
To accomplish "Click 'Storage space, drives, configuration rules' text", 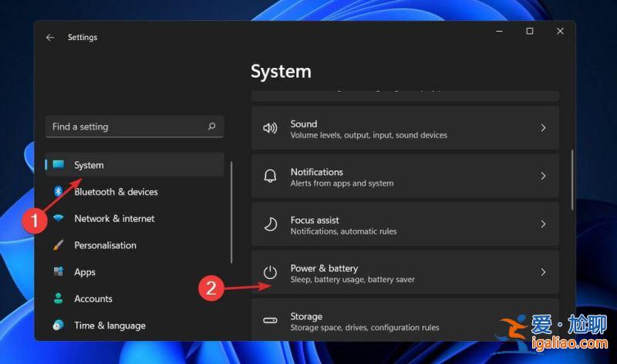I will tap(365, 328).
